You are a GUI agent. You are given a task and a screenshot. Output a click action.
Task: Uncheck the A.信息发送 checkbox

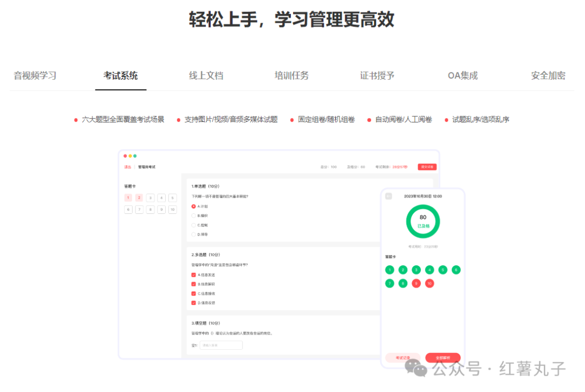point(193,275)
